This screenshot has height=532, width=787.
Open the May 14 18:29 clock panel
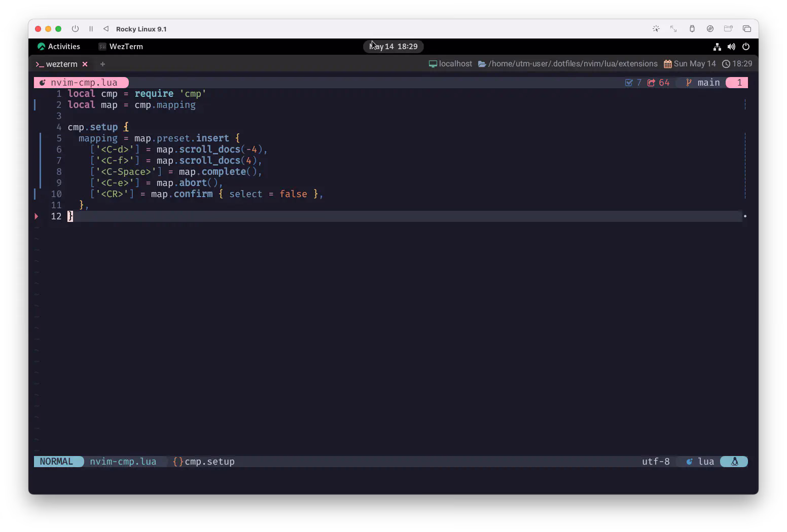393,47
